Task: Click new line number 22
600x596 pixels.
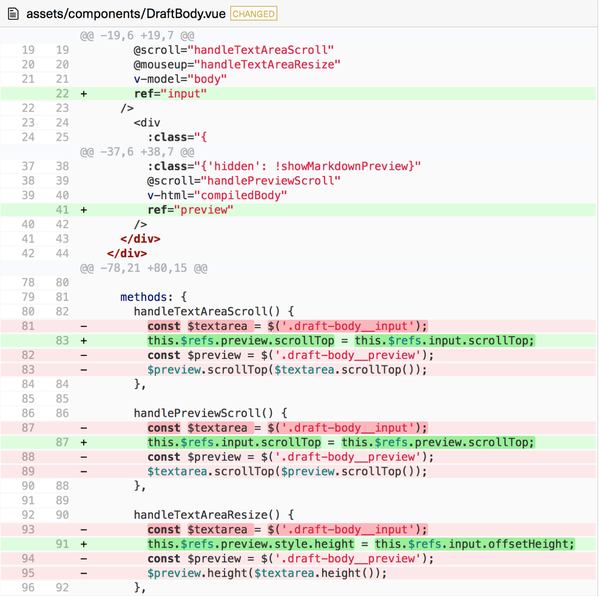Action: pos(62,94)
